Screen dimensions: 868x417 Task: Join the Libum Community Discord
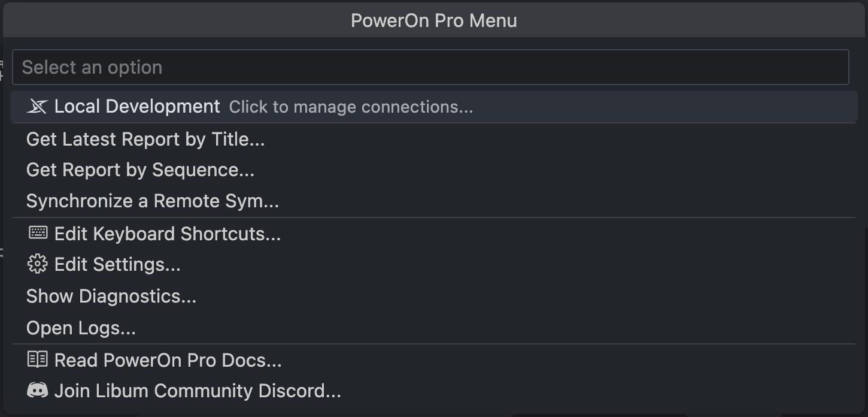tap(196, 390)
